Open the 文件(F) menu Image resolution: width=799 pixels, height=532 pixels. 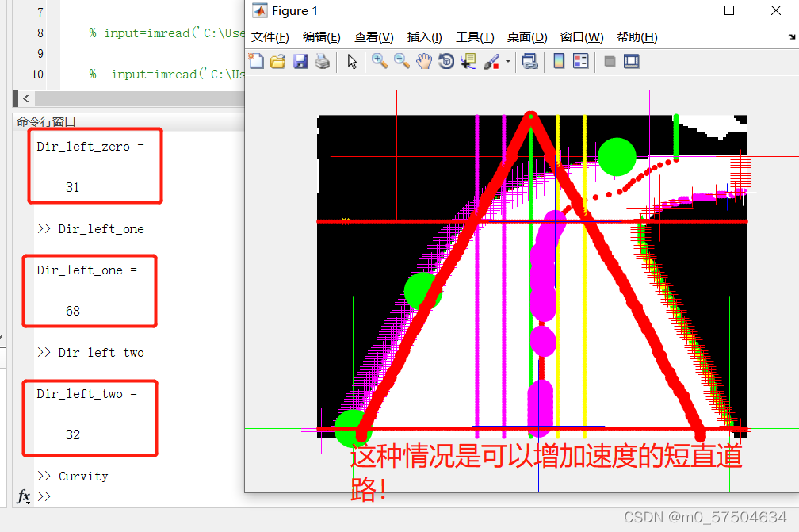coord(270,37)
